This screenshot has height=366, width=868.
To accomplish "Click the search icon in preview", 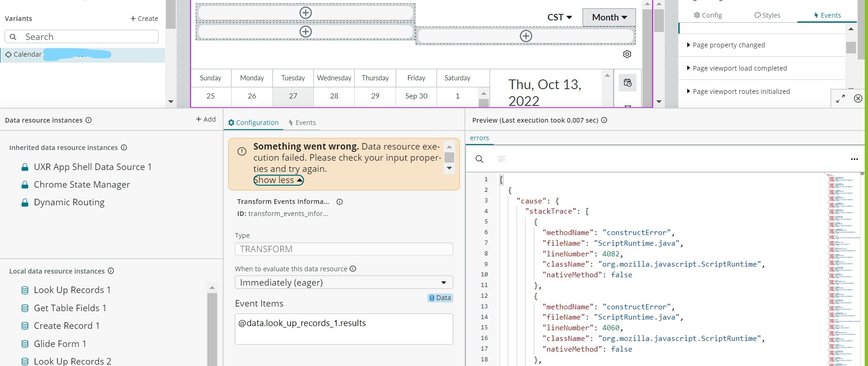I will (x=479, y=159).
